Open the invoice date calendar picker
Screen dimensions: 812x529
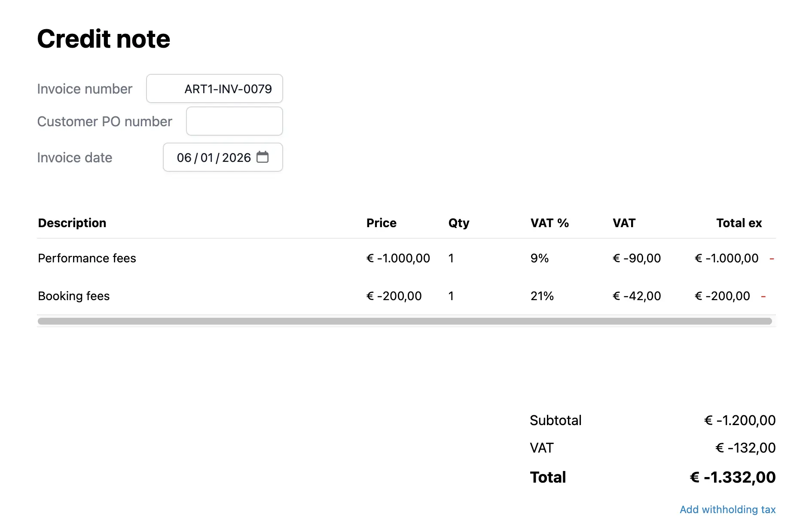pyautogui.click(x=263, y=157)
